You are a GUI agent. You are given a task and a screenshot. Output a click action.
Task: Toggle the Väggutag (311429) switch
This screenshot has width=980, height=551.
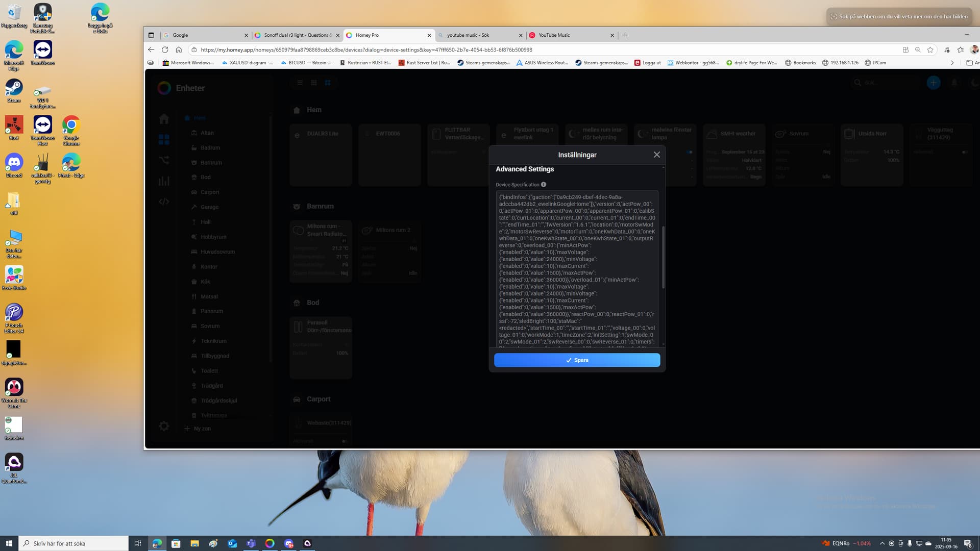coord(964,152)
